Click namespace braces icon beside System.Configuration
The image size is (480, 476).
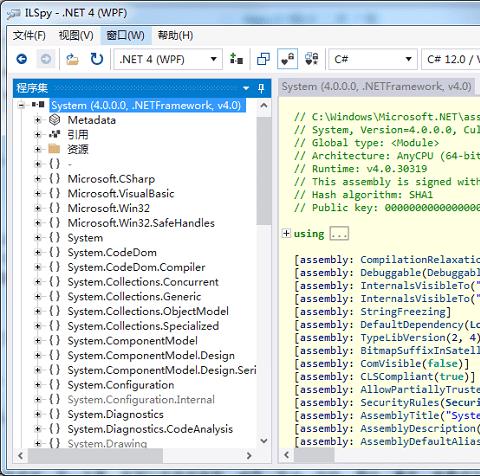coord(54,385)
